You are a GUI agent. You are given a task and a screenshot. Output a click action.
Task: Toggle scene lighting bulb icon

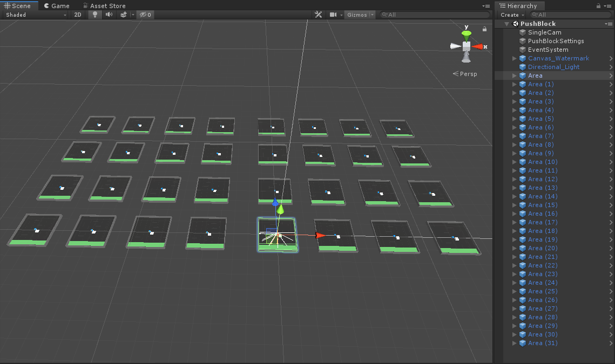coord(94,15)
